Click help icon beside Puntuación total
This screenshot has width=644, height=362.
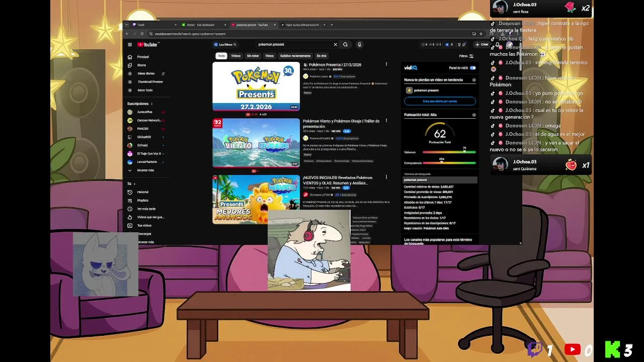(474, 115)
